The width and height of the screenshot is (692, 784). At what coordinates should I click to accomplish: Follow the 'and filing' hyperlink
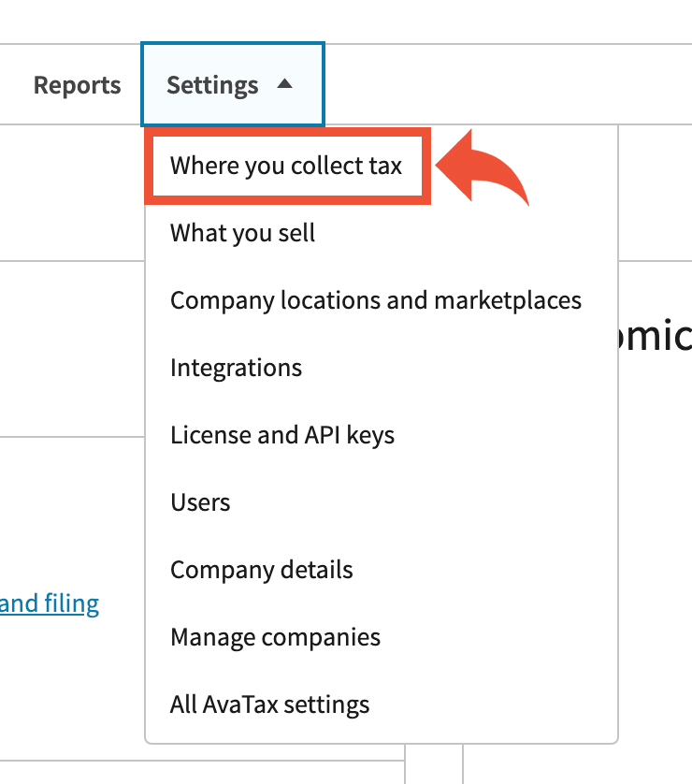tap(50, 603)
